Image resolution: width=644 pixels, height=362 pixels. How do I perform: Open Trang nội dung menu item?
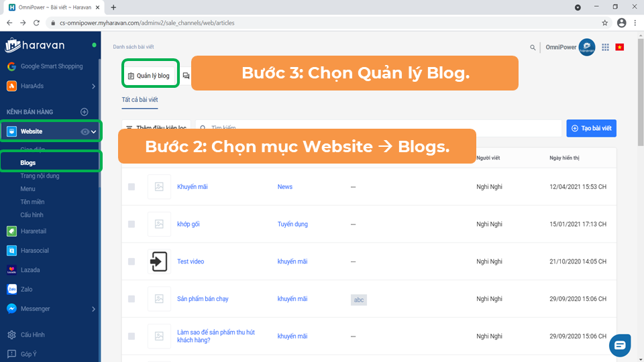tap(40, 176)
